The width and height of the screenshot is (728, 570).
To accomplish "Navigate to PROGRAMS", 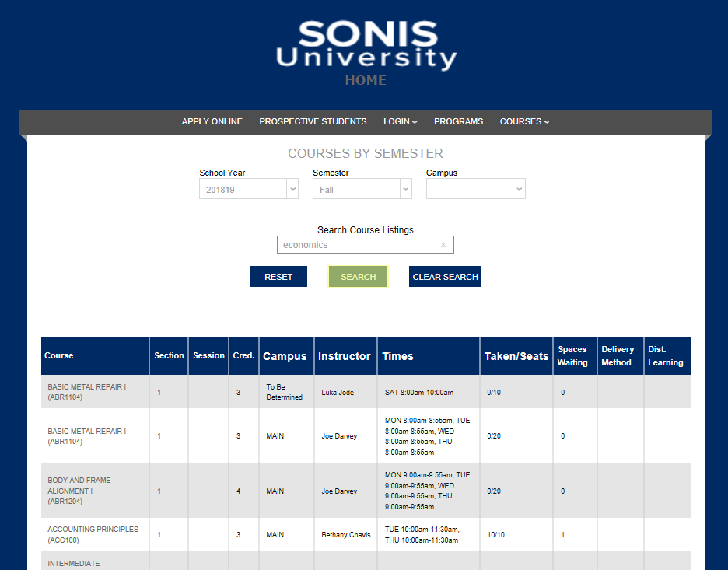I will coord(458,121).
